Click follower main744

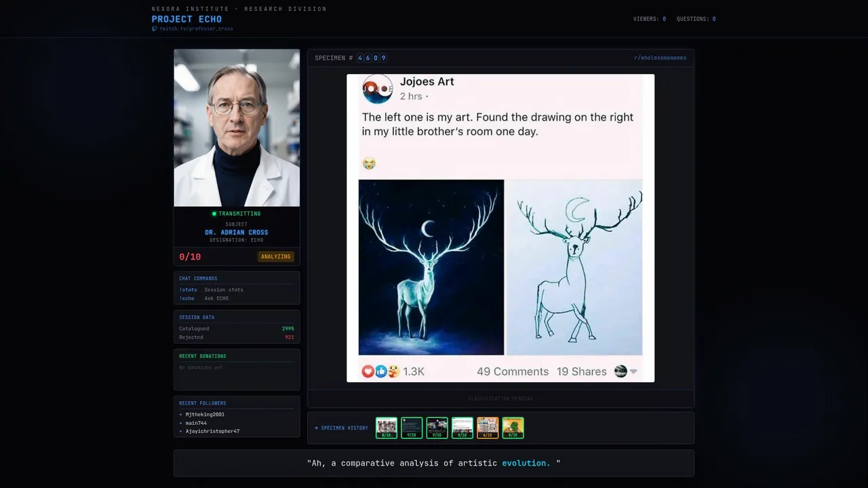[196, 423]
